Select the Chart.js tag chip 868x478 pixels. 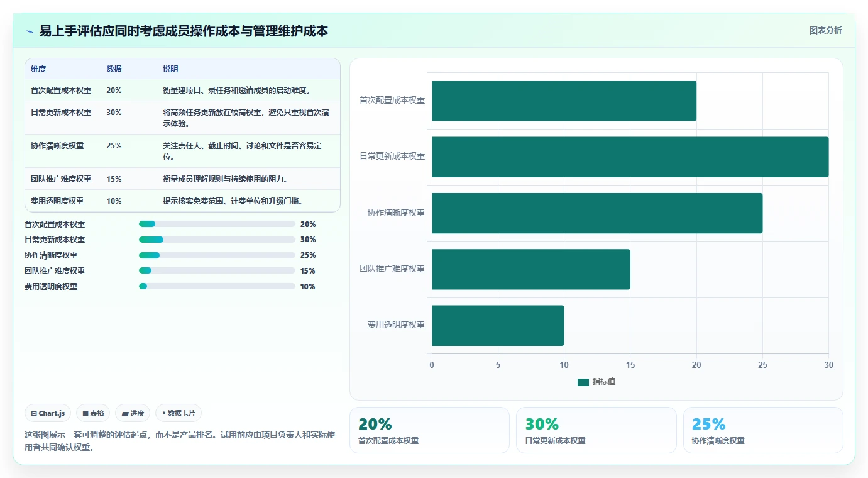48,413
